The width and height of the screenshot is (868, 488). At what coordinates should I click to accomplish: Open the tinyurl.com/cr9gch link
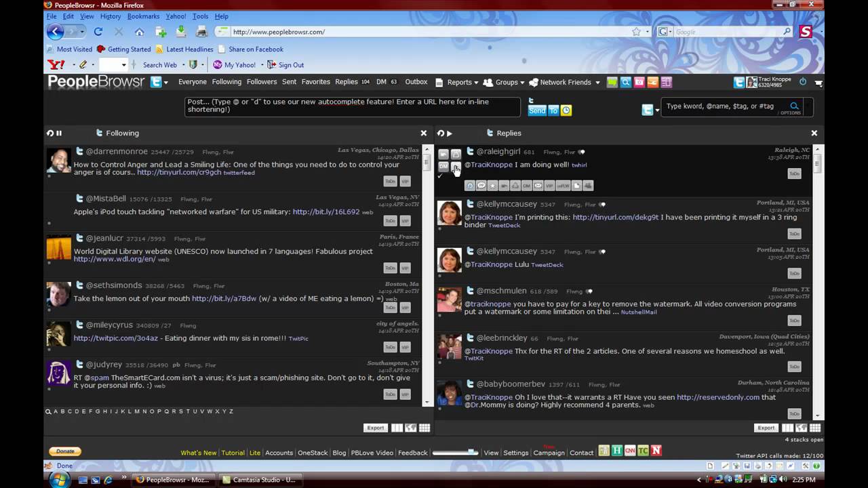click(x=179, y=172)
